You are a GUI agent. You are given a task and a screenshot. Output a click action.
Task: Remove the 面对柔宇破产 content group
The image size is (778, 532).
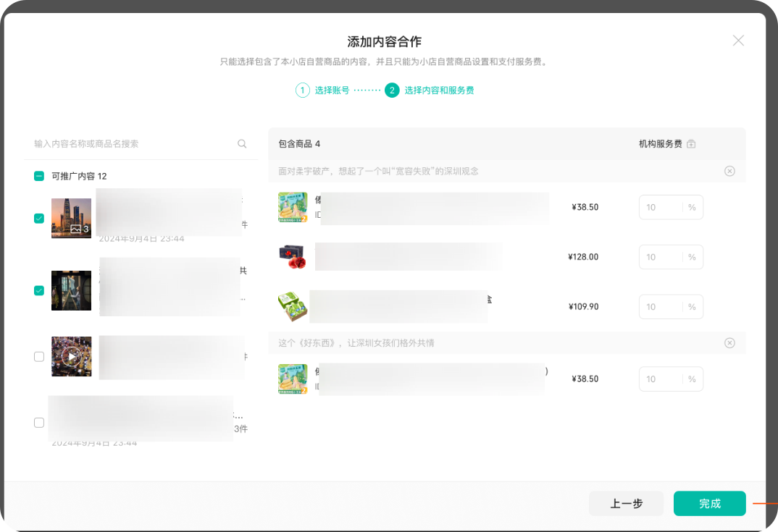(729, 172)
